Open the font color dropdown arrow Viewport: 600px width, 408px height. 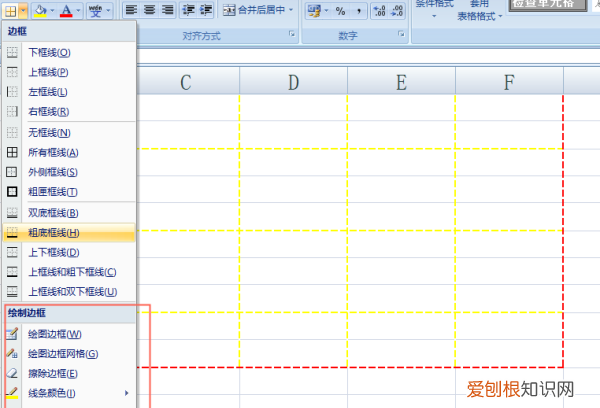[79, 11]
